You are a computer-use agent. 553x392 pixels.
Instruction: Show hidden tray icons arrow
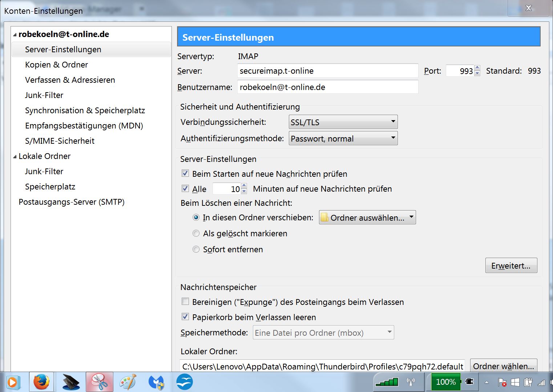pyautogui.click(x=487, y=382)
